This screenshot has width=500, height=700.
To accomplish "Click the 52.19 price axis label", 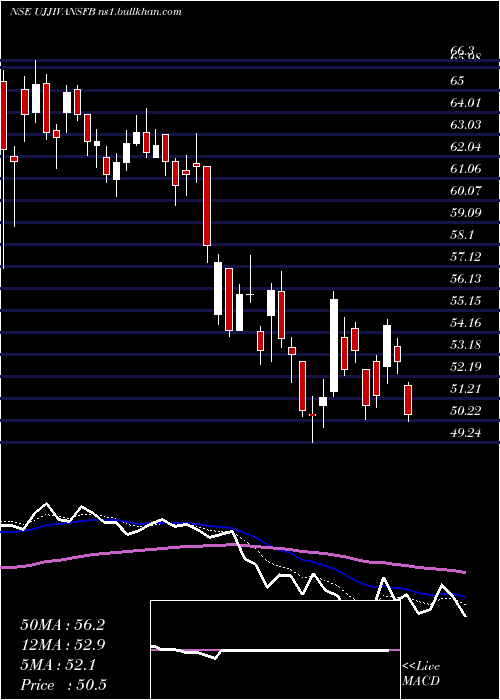I will point(466,367).
